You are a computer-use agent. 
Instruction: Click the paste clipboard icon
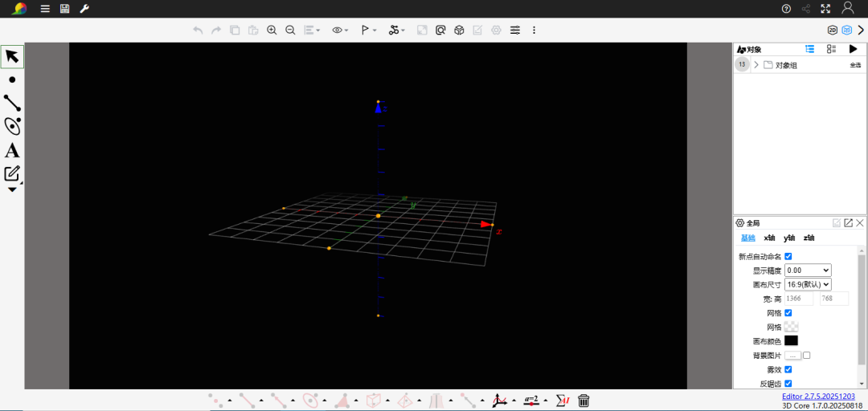tap(253, 31)
